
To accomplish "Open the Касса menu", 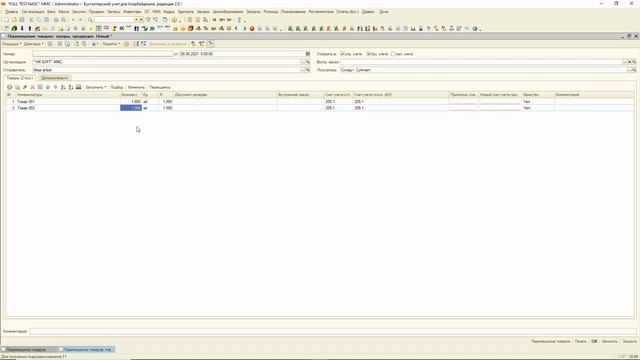I will click(x=64, y=12).
